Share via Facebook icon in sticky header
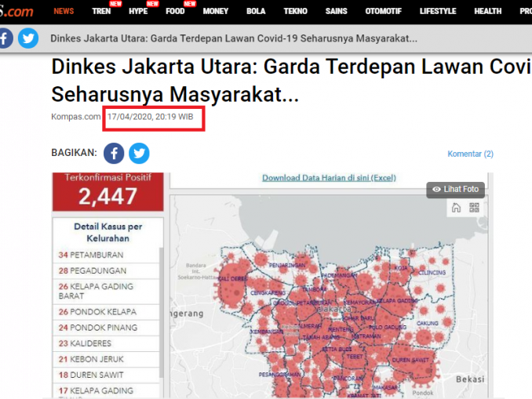The image size is (532, 399). [5, 38]
